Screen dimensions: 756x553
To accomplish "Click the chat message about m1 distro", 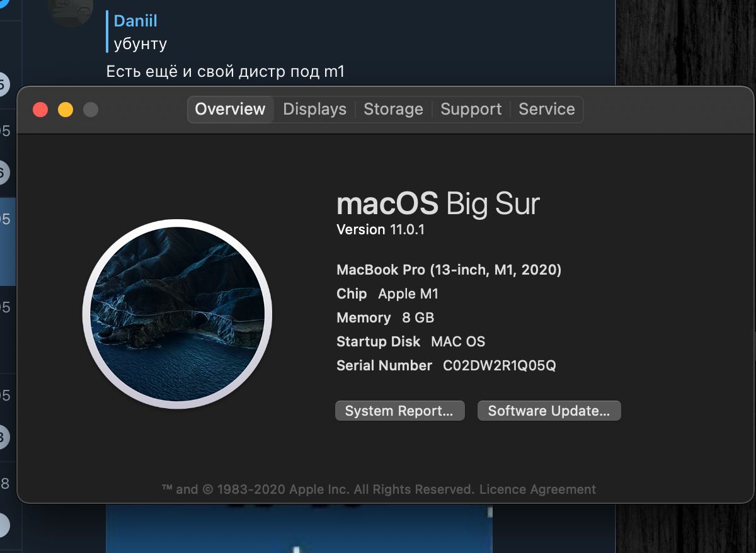I will pos(226,71).
